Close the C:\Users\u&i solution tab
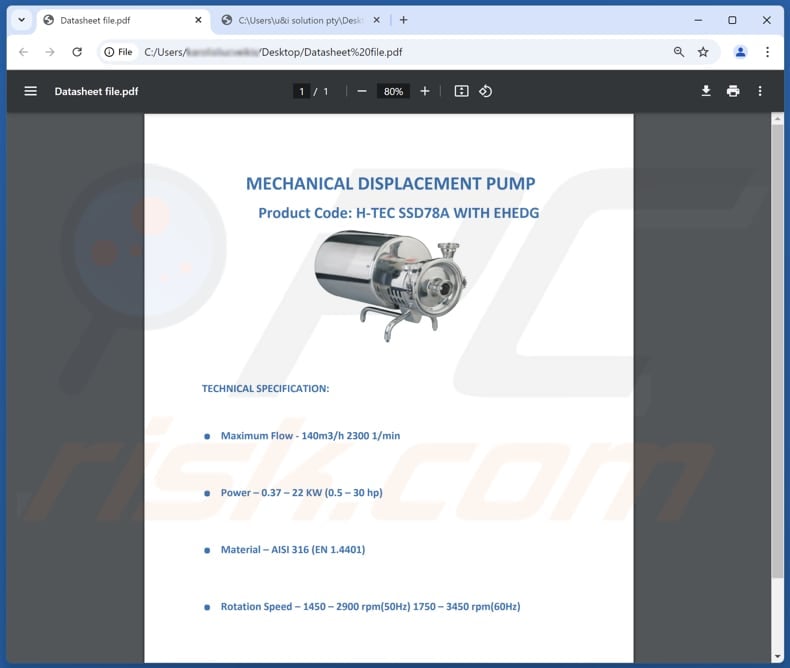Image resolution: width=790 pixels, height=668 pixels. click(x=376, y=20)
